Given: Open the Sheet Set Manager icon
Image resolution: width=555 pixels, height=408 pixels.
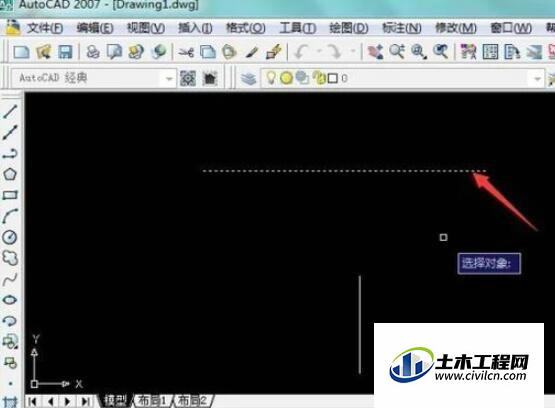Looking at the screenshot, I should (x=534, y=52).
